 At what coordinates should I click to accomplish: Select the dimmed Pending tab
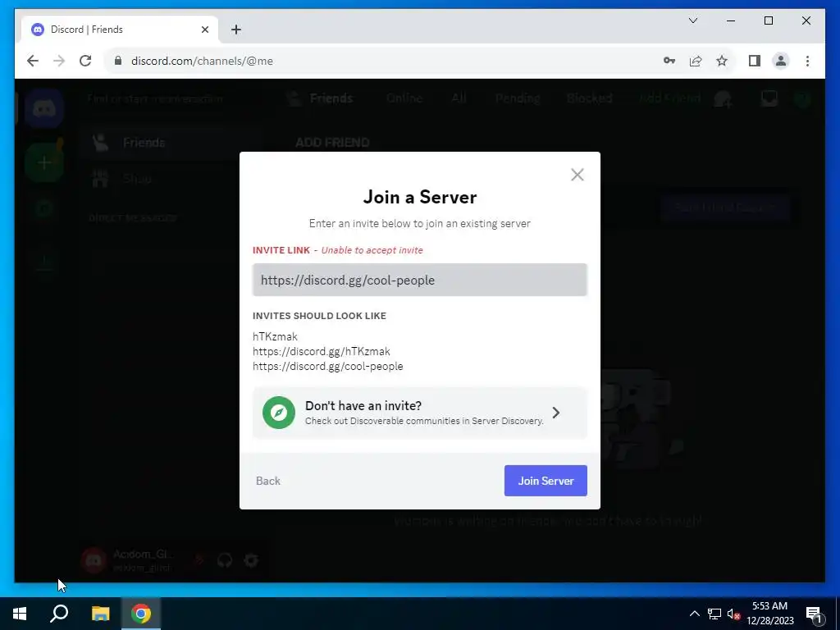[518, 98]
